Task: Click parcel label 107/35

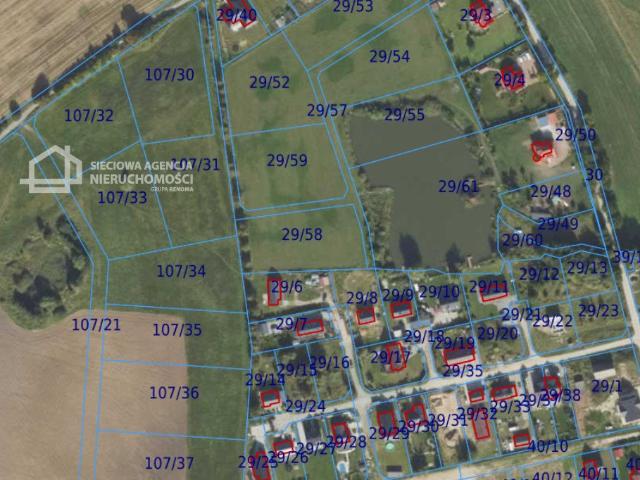Action: click(177, 330)
